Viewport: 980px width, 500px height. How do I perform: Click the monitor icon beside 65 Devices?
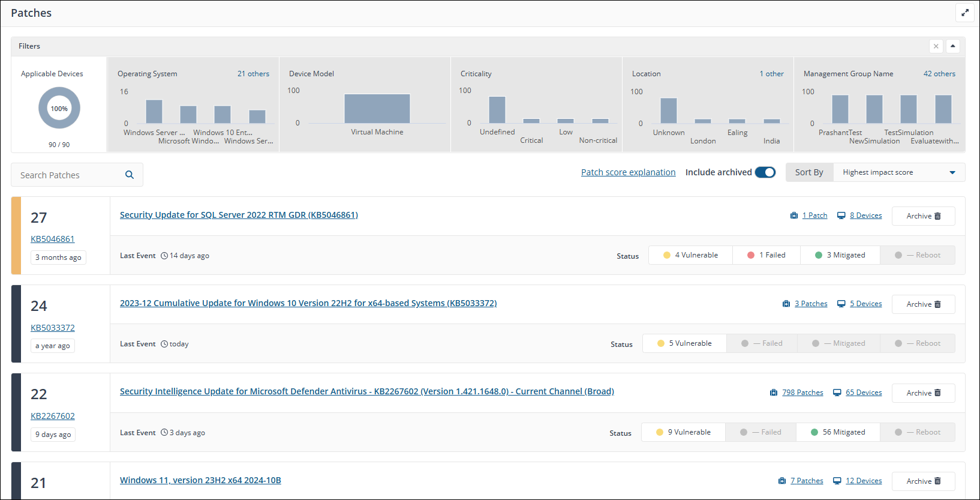click(x=837, y=393)
